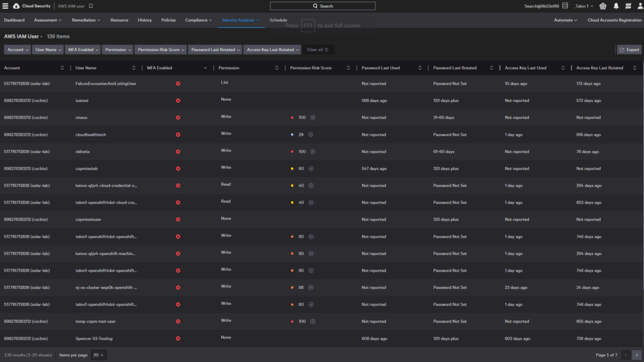Open the hamburger navigation menu

tap(5, 6)
